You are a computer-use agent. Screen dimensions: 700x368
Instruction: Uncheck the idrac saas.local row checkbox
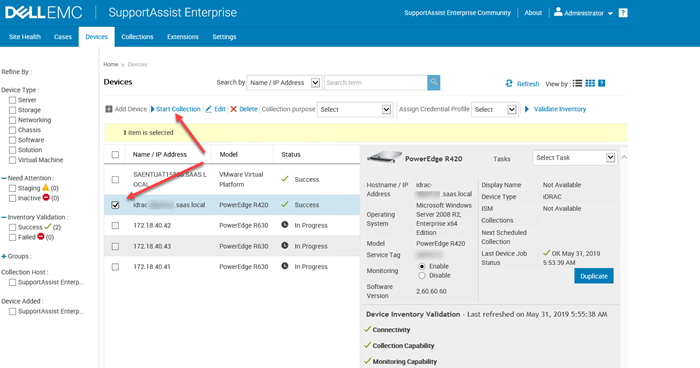[x=115, y=205]
